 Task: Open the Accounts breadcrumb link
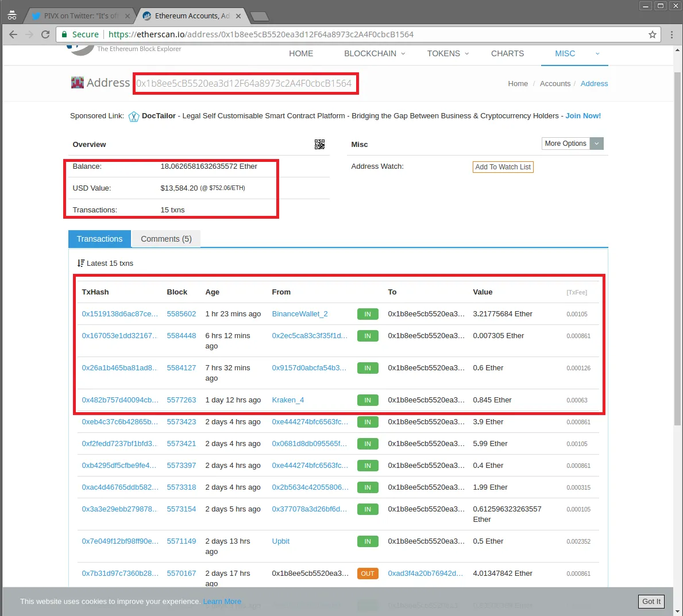point(555,84)
